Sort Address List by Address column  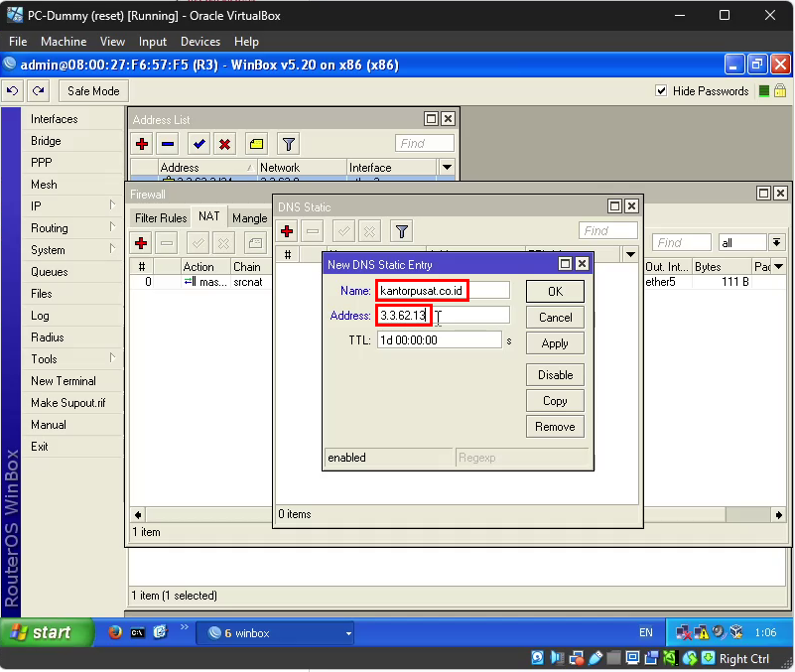206,168
